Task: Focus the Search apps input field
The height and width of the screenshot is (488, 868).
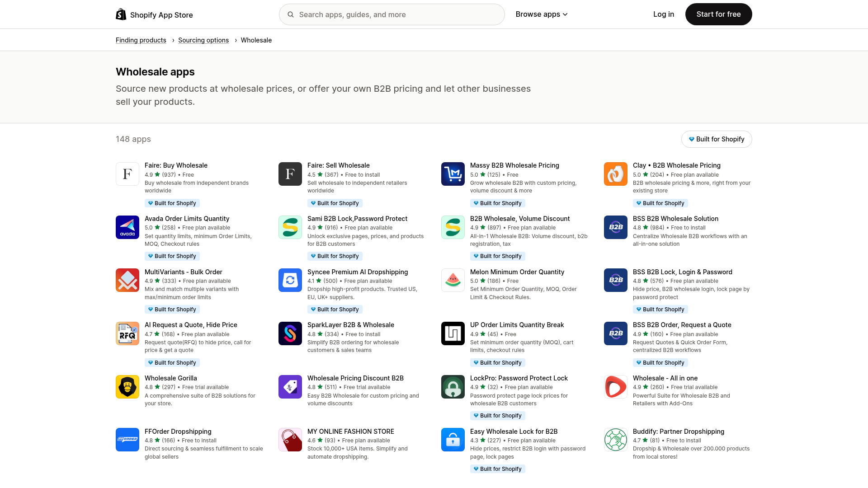Action: click(392, 14)
